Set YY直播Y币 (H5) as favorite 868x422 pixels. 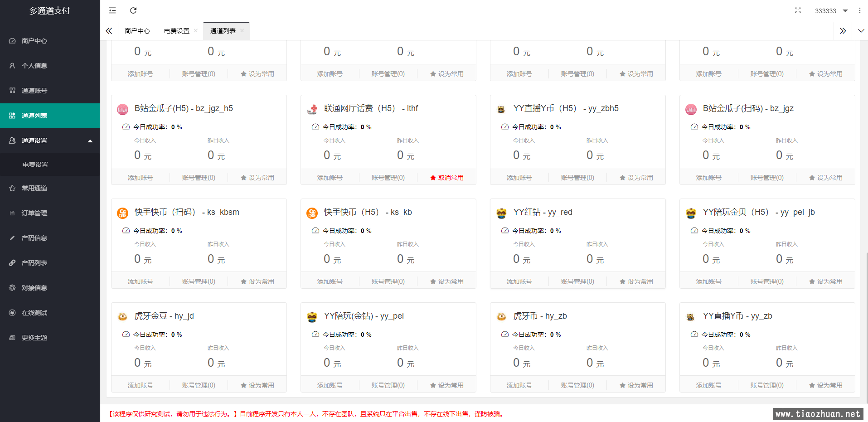(x=636, y=178)
